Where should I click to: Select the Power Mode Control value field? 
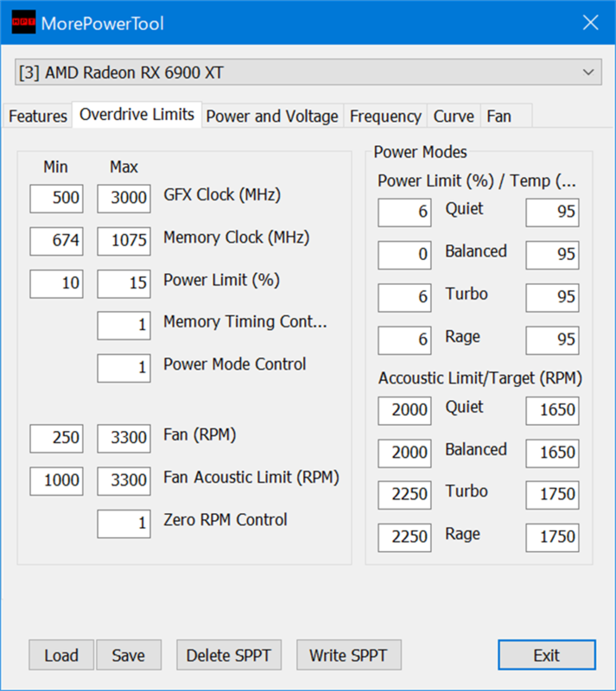(124, 369)
